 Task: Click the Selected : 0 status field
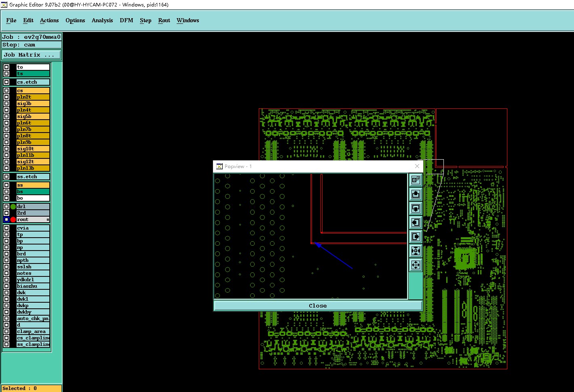pos(32,388)
